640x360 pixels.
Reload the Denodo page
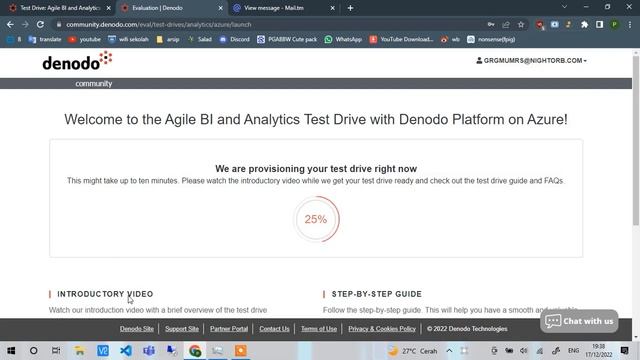pyautogui.click(x=40, y=24)
